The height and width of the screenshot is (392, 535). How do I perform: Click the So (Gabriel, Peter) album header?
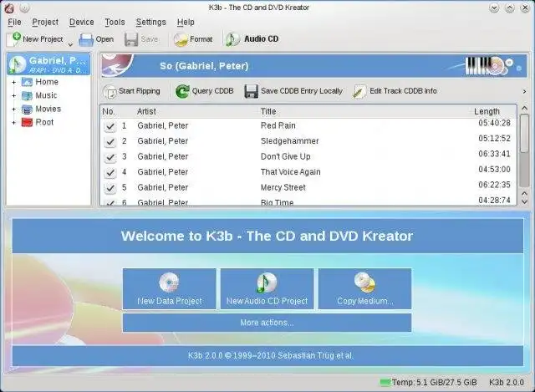[204, 66]
